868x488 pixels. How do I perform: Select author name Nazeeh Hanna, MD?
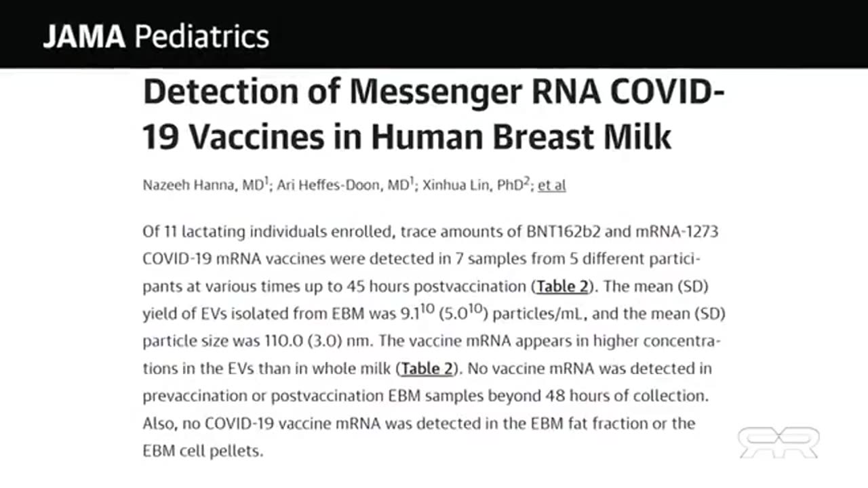201,186
